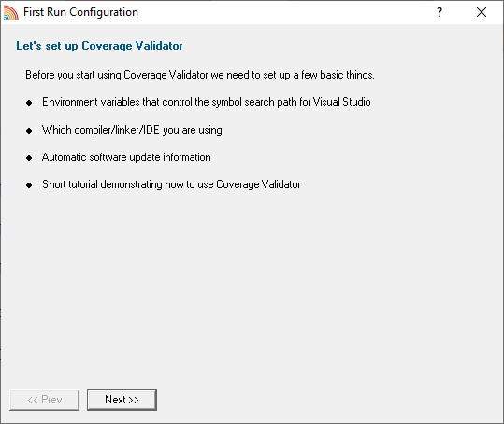The image size is (504, 424).
Task: Go forward with the Next >> button
Action: pos(122,400)
